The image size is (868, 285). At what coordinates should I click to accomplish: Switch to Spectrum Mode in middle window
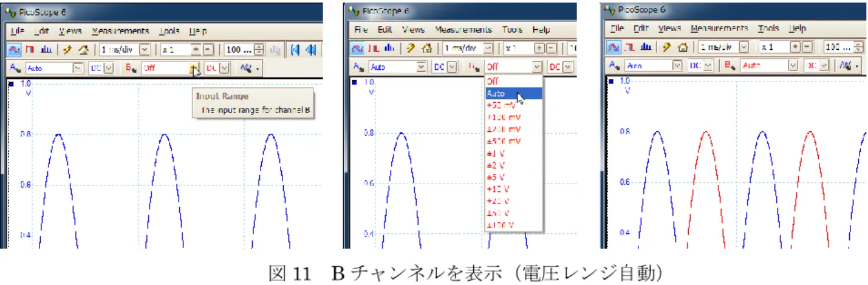pos(389,49)
